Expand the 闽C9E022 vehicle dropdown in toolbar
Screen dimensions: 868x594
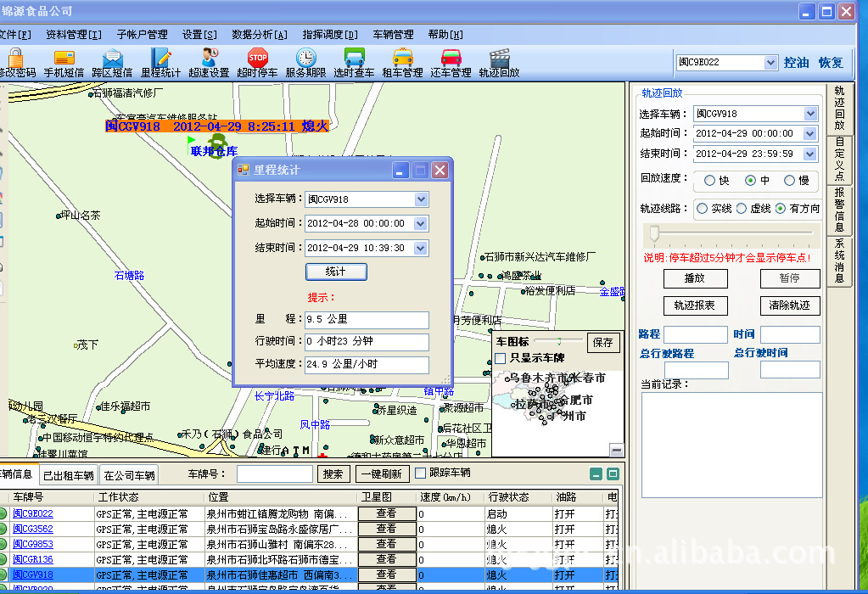point(770,63)
